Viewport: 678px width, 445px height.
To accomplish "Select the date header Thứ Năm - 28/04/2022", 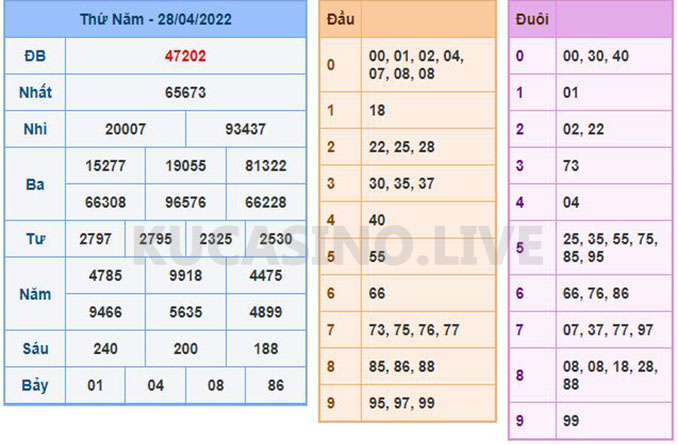I will click(156, 19).
